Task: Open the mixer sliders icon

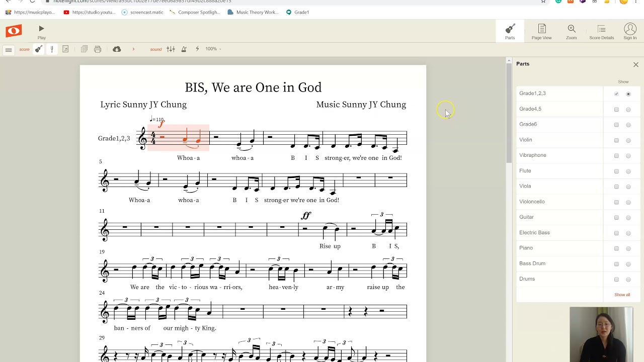Action: point(171,49)
